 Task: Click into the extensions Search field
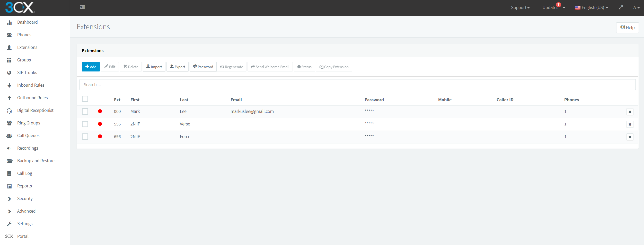click(x=357, y=85)
